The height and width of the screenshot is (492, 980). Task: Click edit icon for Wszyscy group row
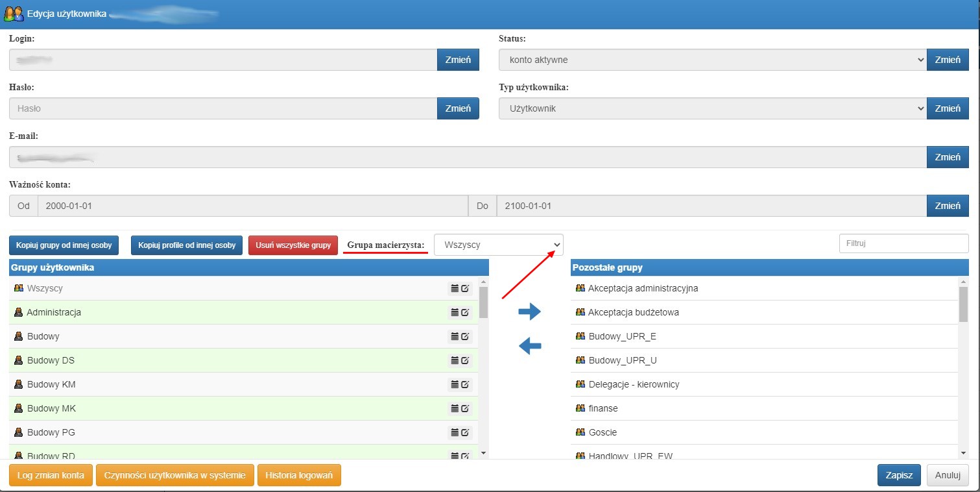click(x=465, y=288)
